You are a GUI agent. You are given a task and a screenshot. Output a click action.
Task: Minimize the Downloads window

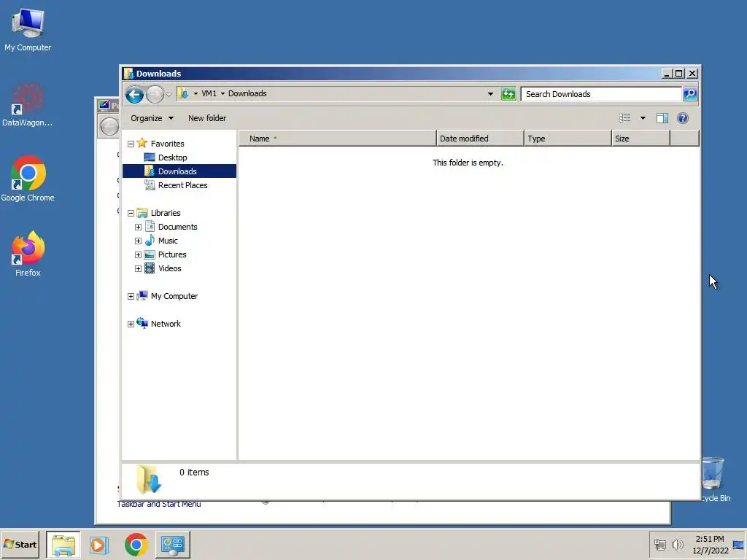(667, 74)
